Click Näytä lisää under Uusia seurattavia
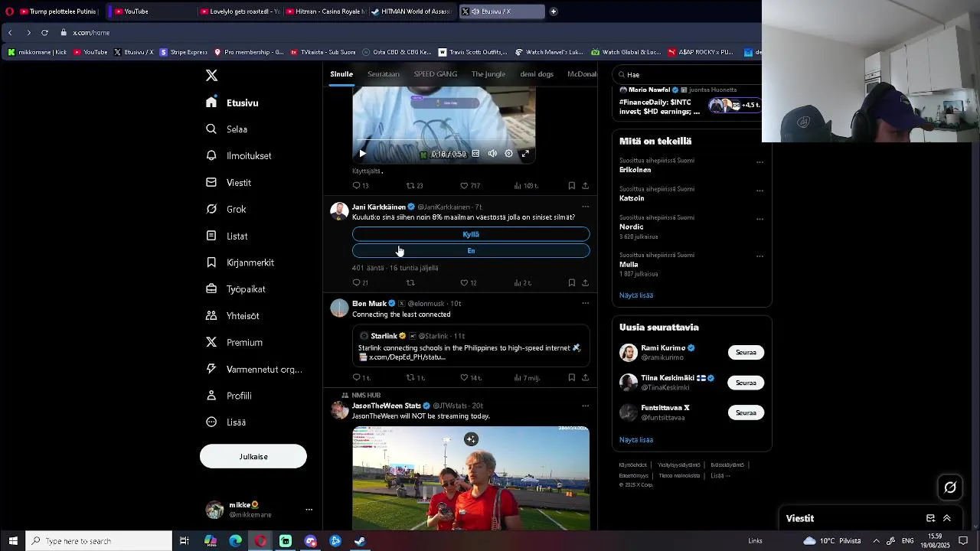The width and height of the screenshot is (980, 551). 636,439
